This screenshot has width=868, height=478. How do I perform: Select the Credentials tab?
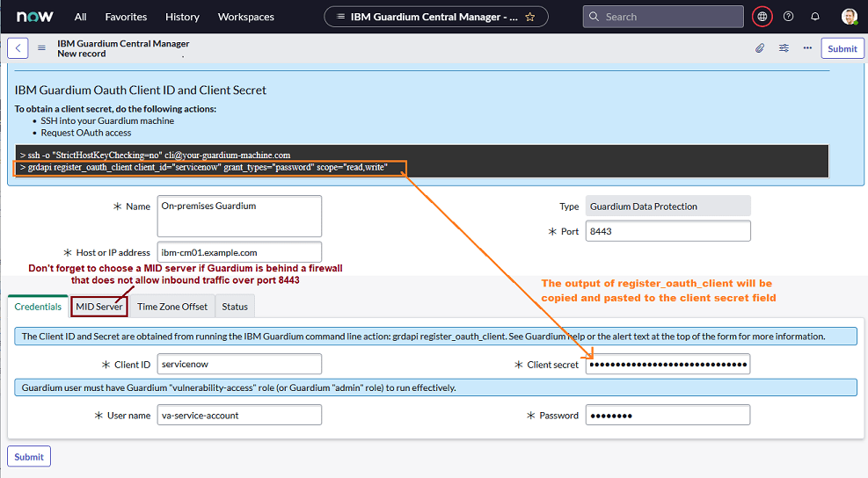[x=38, y=307]
